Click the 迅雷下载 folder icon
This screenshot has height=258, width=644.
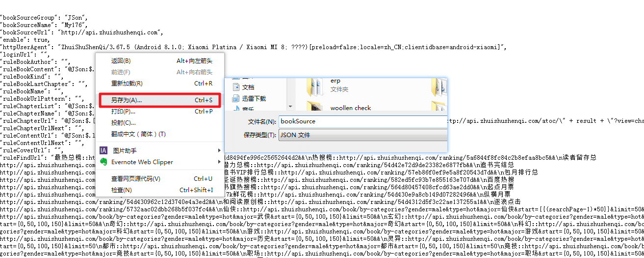(234, 98)
